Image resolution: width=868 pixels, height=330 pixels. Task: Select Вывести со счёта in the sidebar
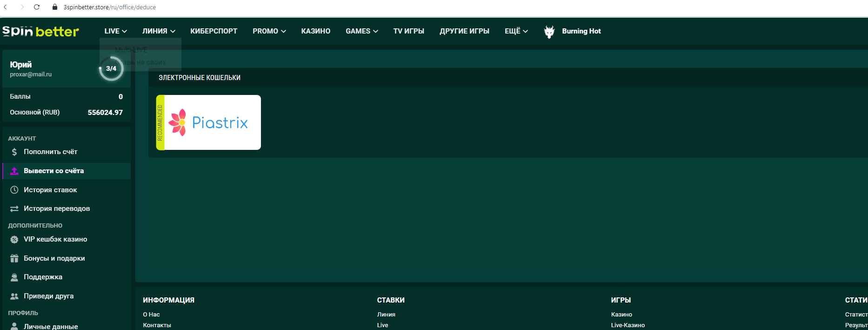(67, 171)
